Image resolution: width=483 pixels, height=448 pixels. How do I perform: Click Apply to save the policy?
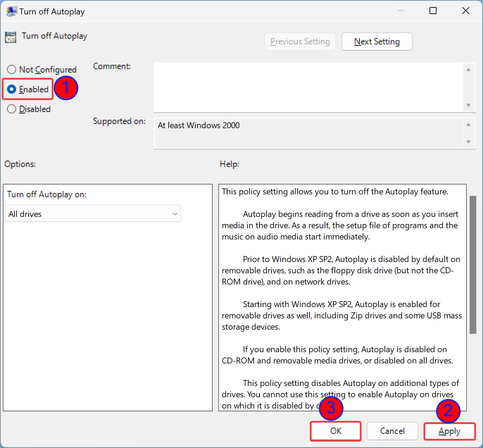tap(449, 432)
